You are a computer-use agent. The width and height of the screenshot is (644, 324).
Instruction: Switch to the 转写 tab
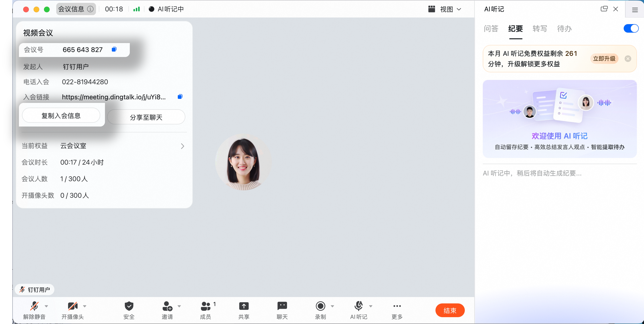pos(540,28)
